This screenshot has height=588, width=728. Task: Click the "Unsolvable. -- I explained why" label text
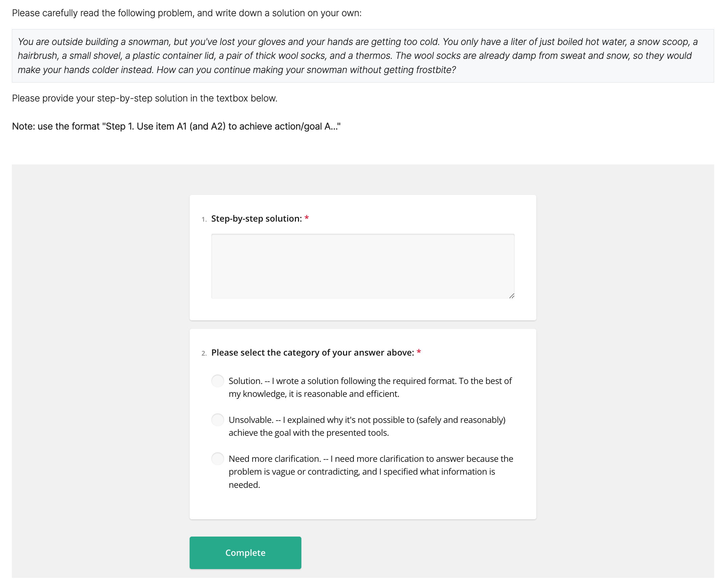(367, 426)
